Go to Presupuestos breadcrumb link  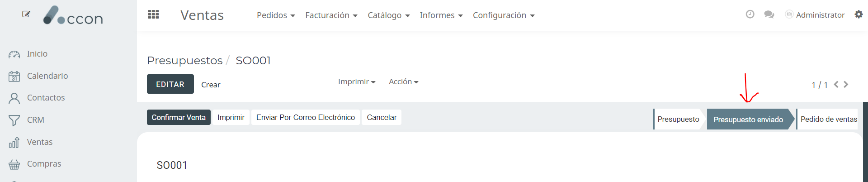[x=185, y=60]
